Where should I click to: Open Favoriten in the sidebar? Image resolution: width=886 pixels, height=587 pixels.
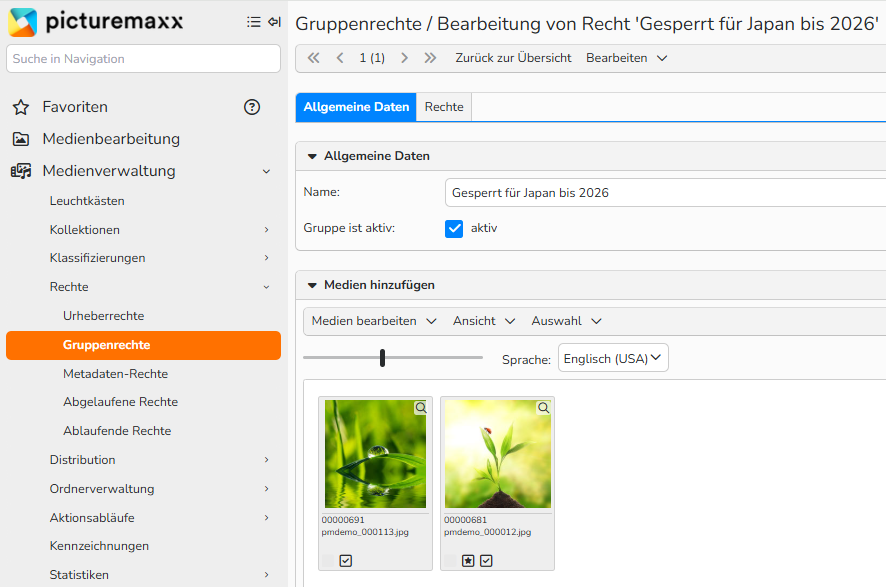pyautogui.click(x=75, y=107)
